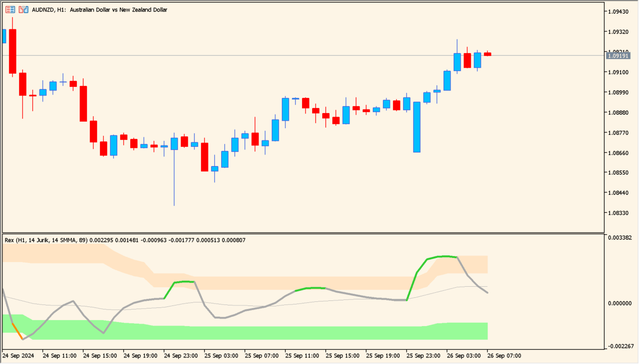Viewport: 639px width, 364px height.
Task: Click the tall blue candle near 25 Sep 23:00
Action: 416,126
